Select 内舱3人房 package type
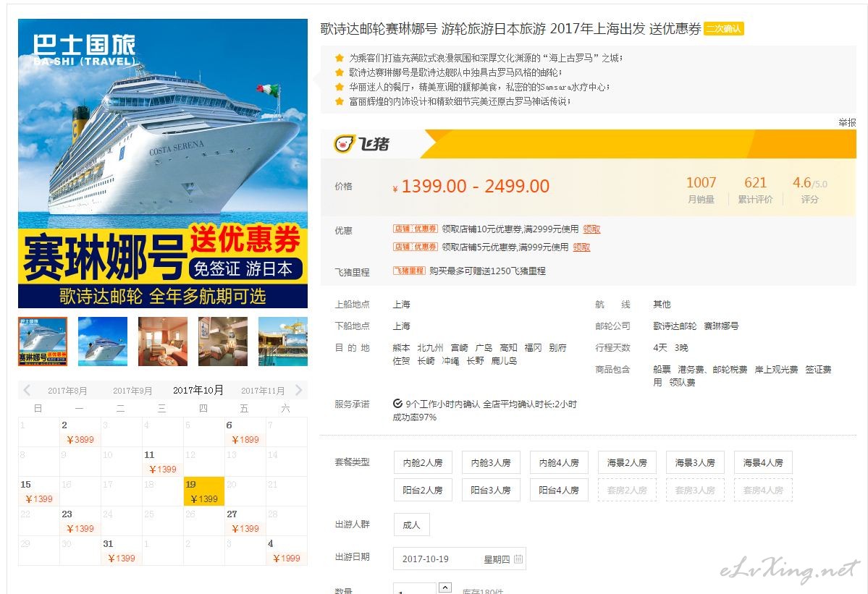The width and height of the screenshot is (868, 594). (491, 462)
